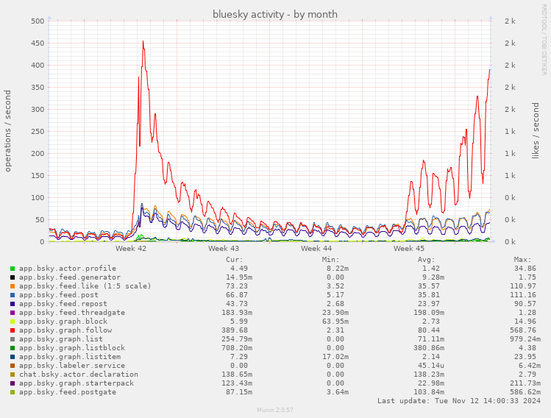Click the chart title bluesky activity - by month
Image resolution: width=551 pixels, height=418 pixels.
[275, 14]
